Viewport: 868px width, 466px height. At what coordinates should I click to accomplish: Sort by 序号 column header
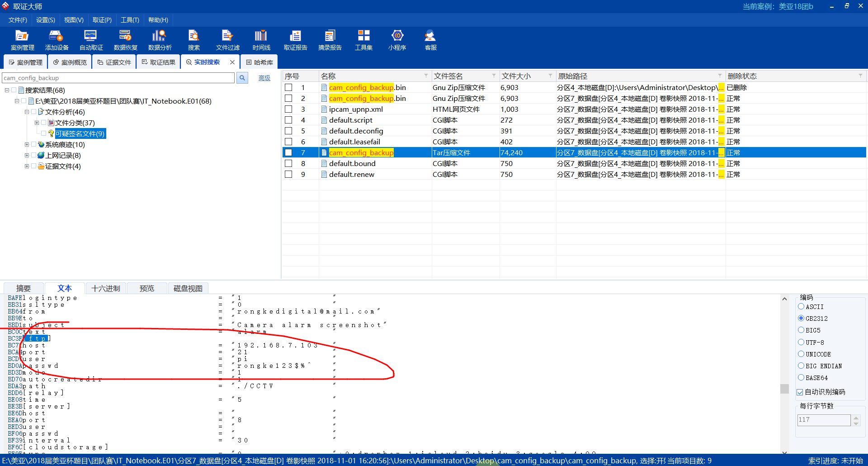[300, 76]
